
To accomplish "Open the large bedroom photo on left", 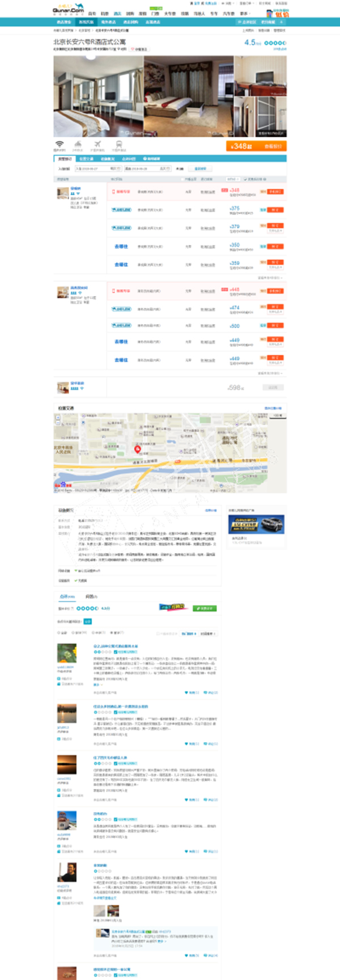I will [x=98, y=96].
